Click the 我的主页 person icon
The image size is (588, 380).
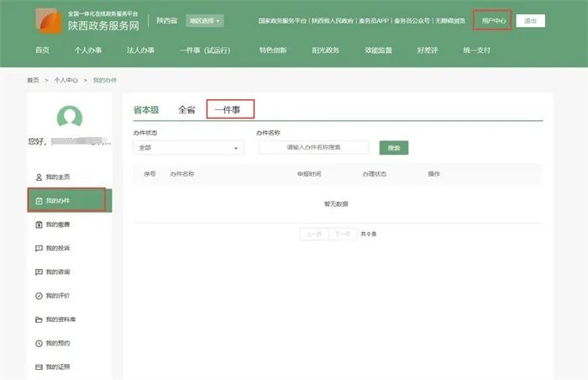pos(39,177)
